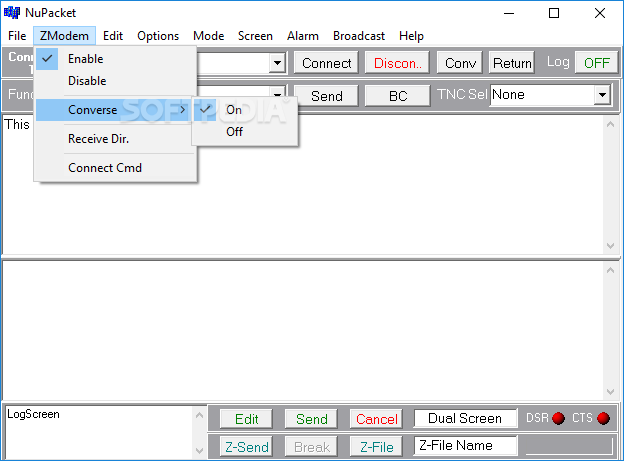624x461 pixels.
Task: Select Off in Converse submenu
Action: coord(245,132)
